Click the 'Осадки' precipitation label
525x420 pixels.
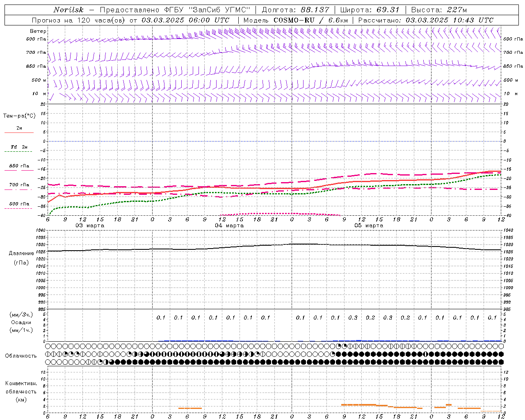[x=21, y=322]
